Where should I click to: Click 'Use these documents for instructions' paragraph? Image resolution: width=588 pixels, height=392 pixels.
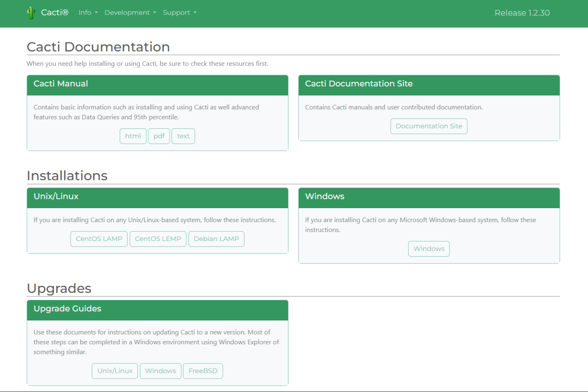(156, 342)
